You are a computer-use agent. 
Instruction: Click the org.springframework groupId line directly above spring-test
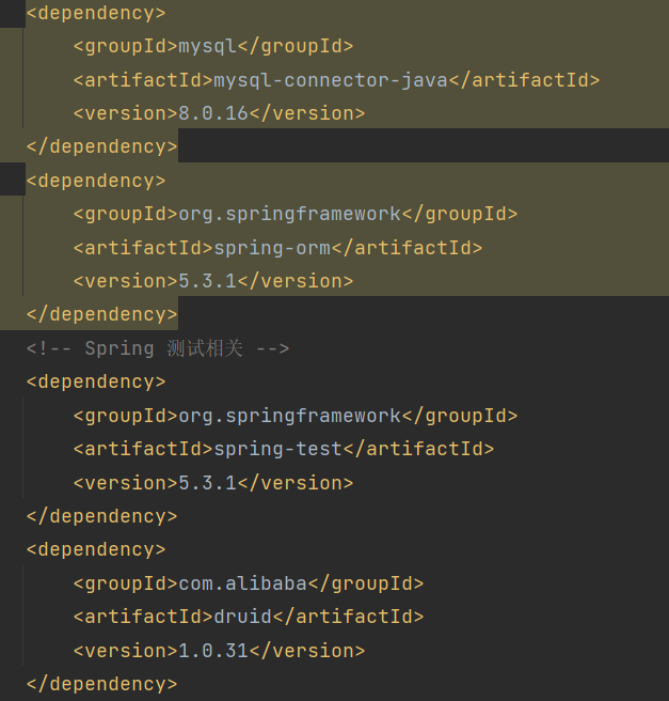coord(295,416)
